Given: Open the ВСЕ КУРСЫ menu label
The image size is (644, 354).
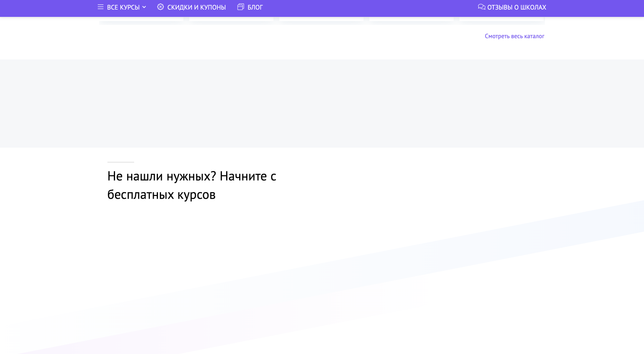Looking at the screenshot, I should click(123, 7).
